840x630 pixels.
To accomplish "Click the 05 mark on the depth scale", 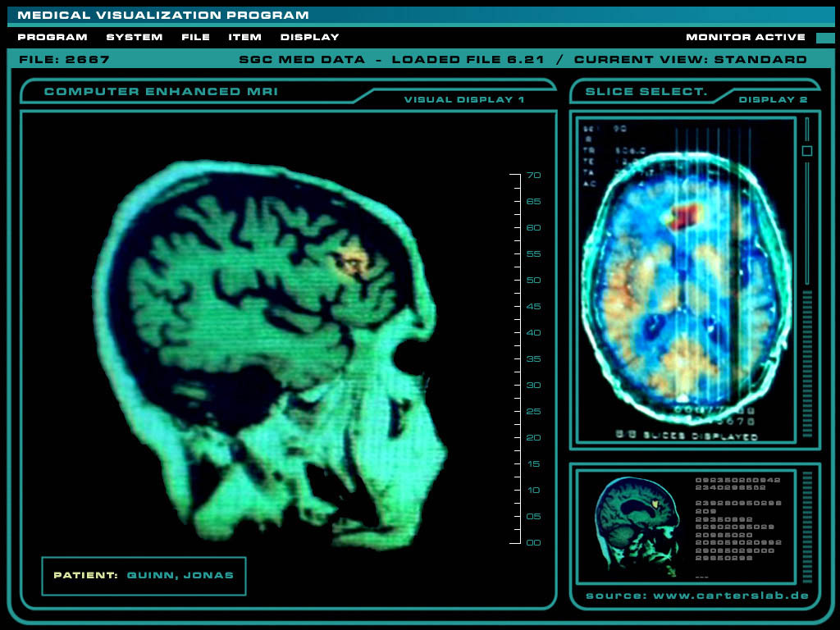I will [x=533, y=517].
